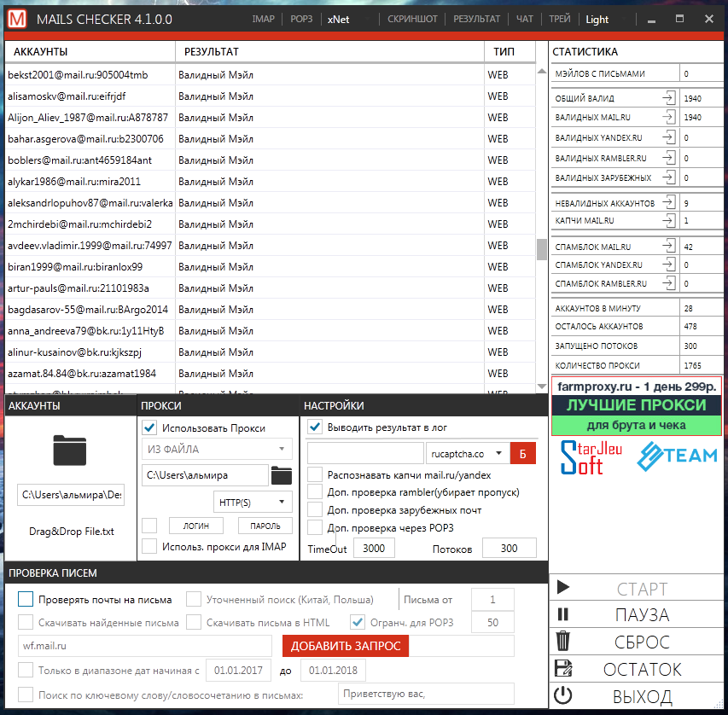Click the ПАУЗА pause icon

point(562,614)
